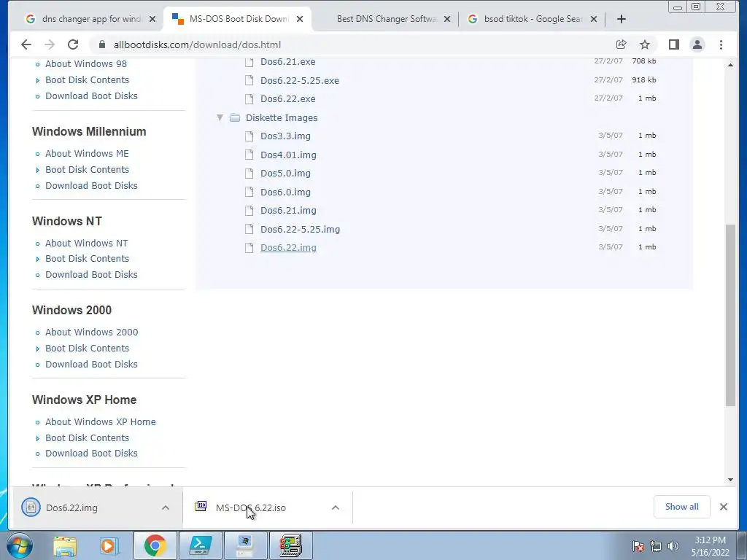Download Dos4.01.img
Image resolution: width=747 pixels, height=560 pixels.
(x=288, y=155)
